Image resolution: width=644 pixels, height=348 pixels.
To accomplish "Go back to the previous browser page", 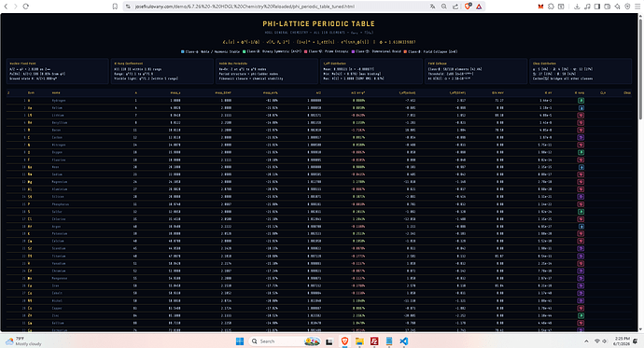I will tap(6, 7).
